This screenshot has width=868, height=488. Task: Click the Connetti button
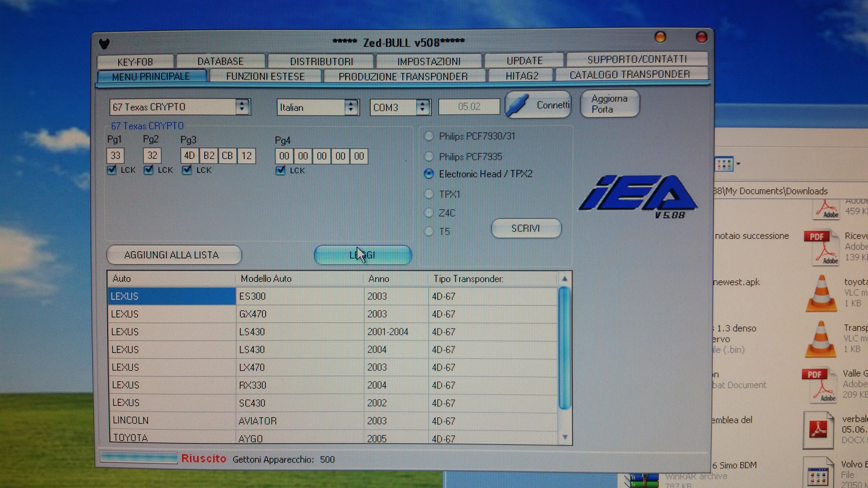pyautogui.click(x=538, y=105)
